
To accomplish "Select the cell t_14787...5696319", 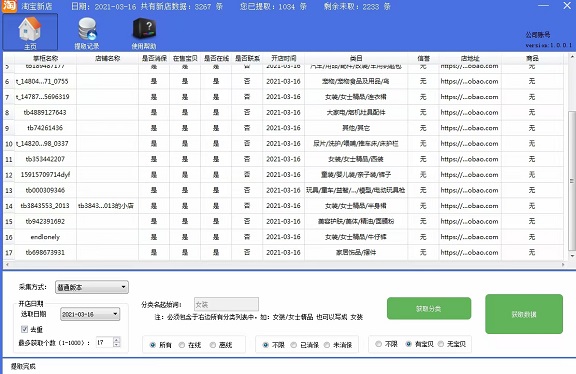I will [45, 97].
